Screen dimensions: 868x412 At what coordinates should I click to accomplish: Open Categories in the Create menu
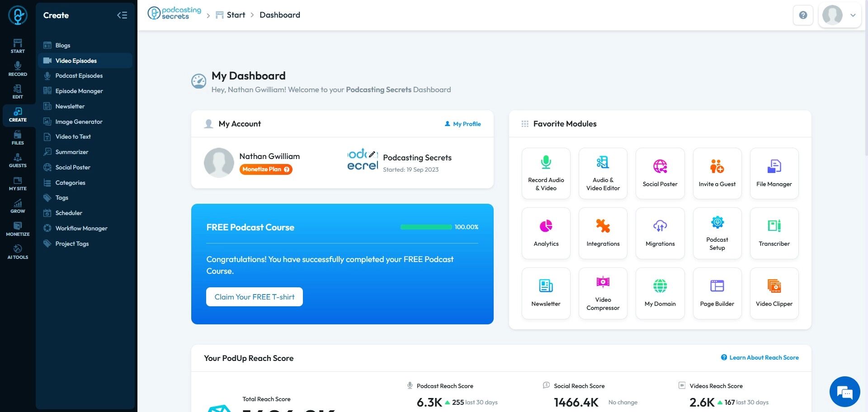(x=85, y=183)
